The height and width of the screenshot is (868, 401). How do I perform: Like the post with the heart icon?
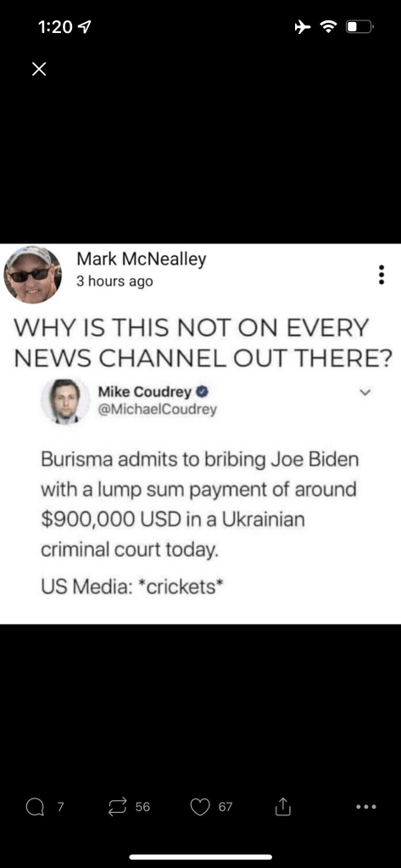[199, 807]
